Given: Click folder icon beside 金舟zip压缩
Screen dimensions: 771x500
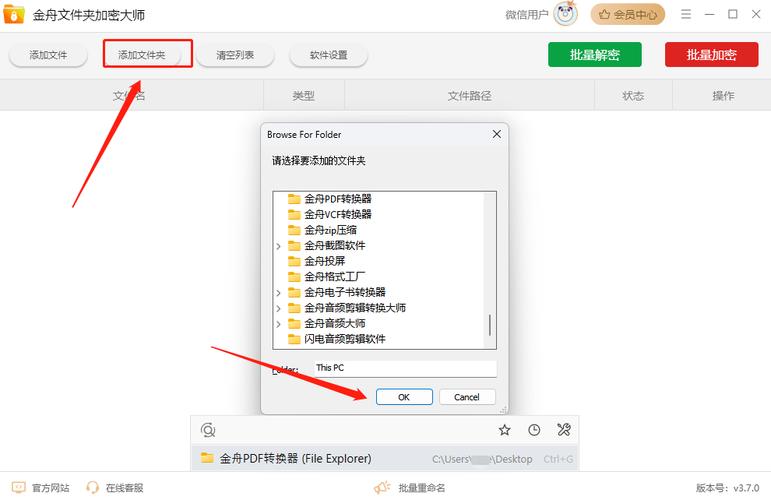Looking at the screenshot, I should coord(294,230).
